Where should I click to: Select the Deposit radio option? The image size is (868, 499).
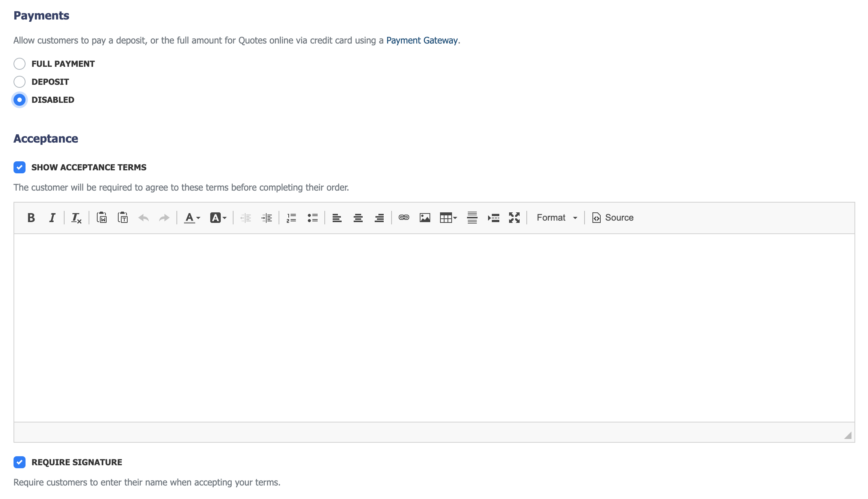[x=20, y=82]
